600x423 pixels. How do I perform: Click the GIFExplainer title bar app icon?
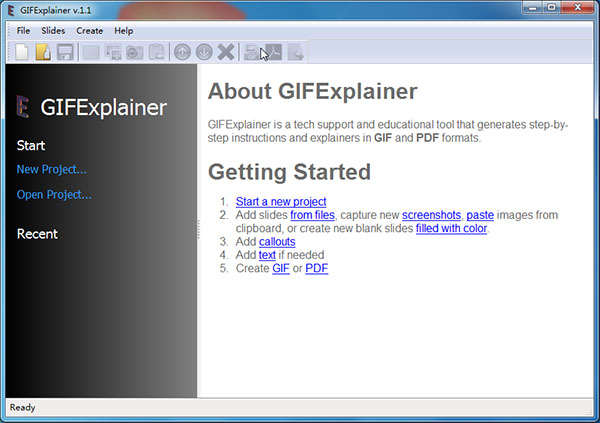11,10
